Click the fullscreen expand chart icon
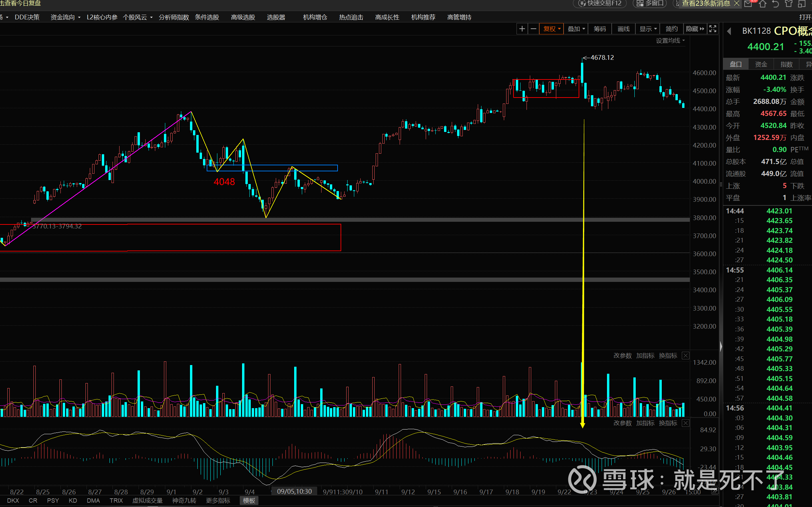The height and width of the screenshot is (507, 812). (x=713, y=29)
